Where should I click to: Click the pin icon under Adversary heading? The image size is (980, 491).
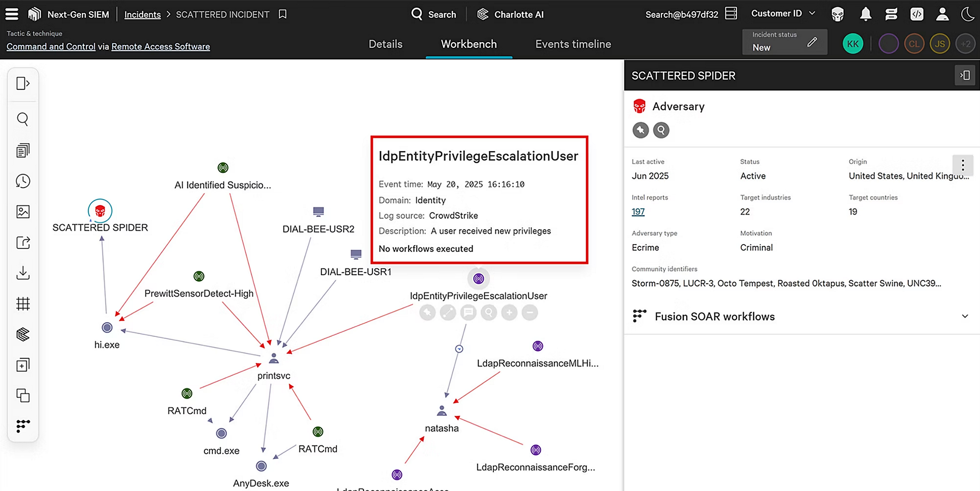640,130
